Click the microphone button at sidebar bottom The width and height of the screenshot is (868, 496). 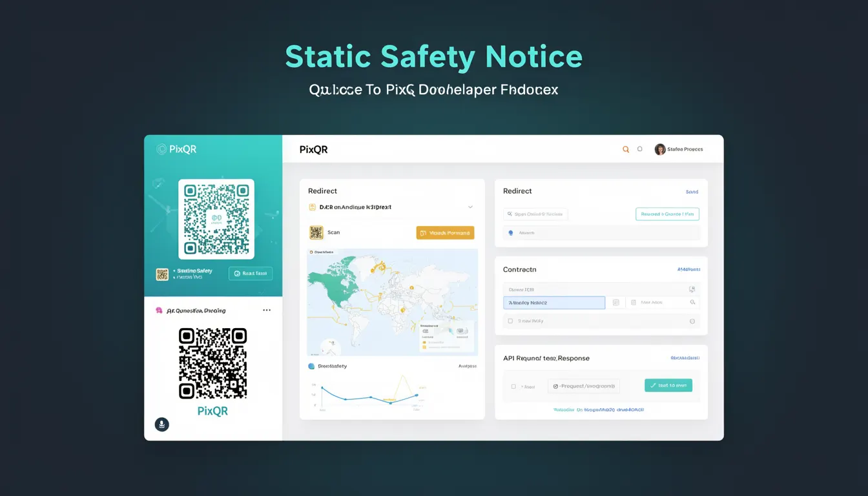tap(162, 424)
